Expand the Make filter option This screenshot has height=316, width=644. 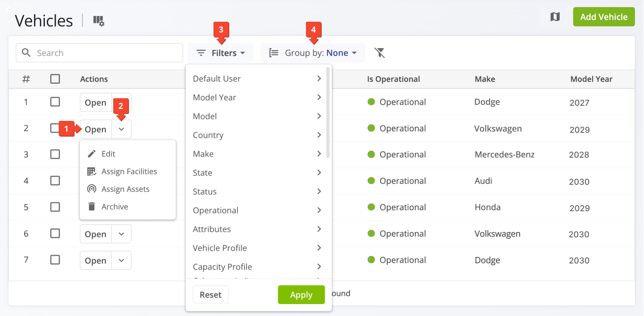tap(257, 154)
